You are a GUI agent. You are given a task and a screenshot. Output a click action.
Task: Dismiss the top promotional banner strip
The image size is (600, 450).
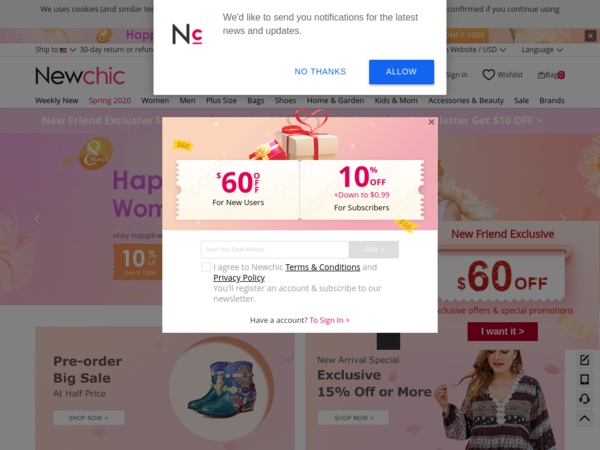click(x=590, y=36)
